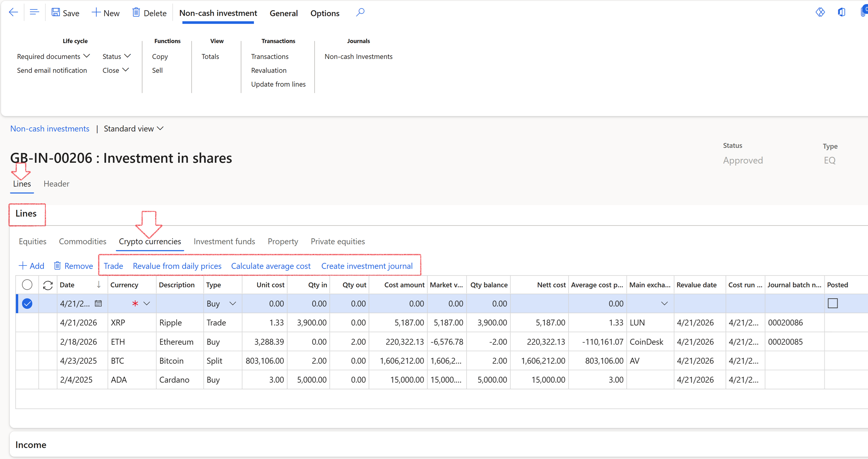Click Revalue from daily prices
The image size is (868, 459).
[x=177, y=266]
